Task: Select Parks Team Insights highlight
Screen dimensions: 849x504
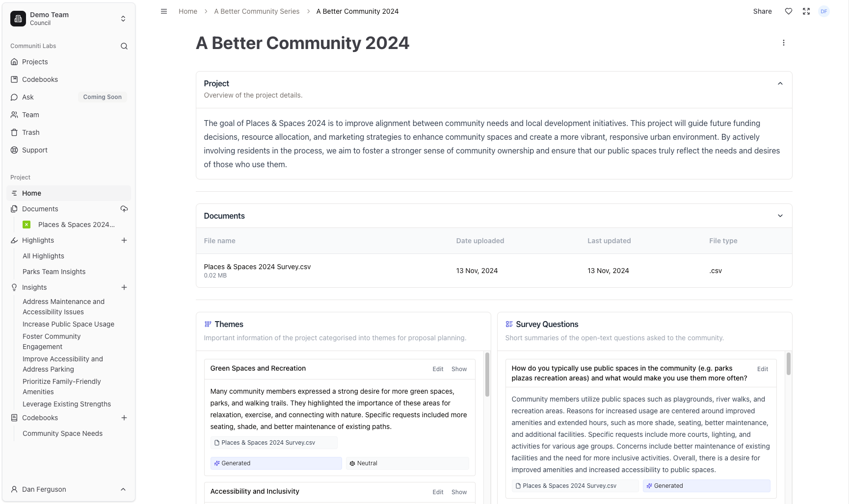Action: (x=54, y=272)
